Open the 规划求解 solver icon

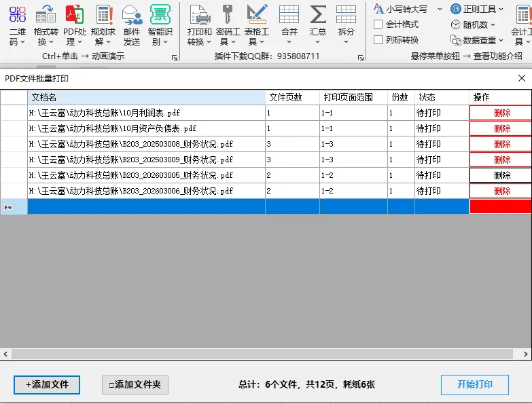103,14
